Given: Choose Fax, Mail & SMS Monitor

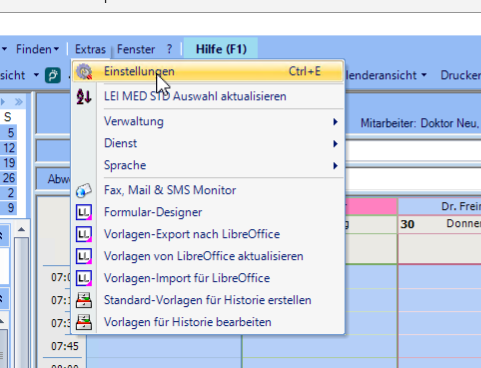Looking at the screenshot, I should pyautogui.click(x=208, y=190).
